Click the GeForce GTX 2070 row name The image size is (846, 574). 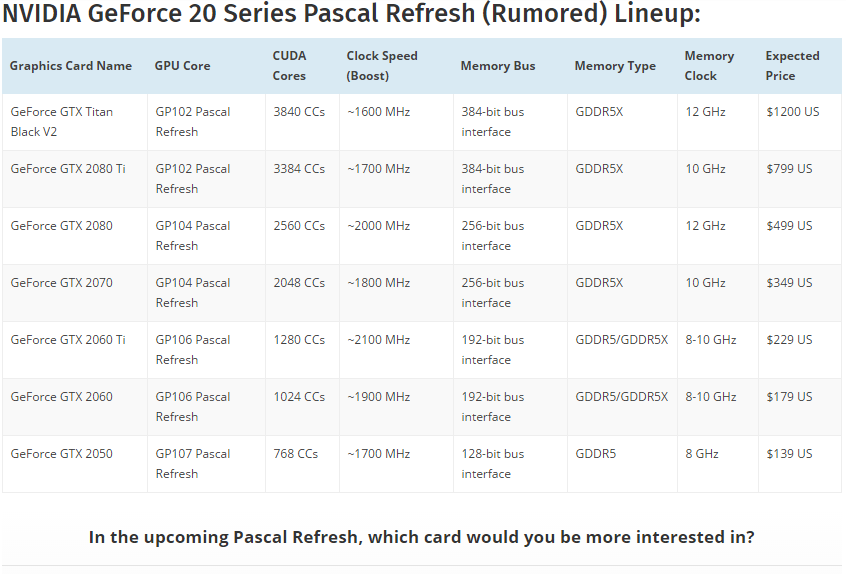point(62,283)
